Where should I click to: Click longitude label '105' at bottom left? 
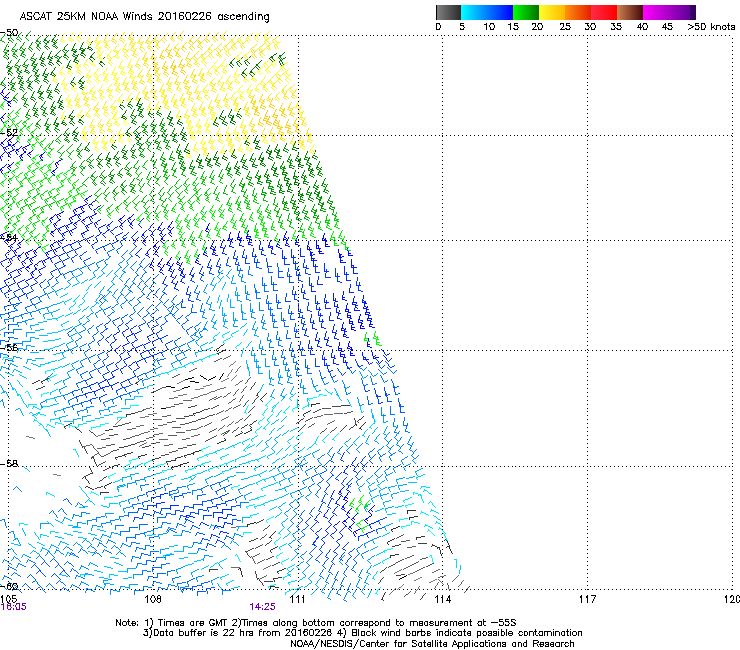[x=8, y=599]
